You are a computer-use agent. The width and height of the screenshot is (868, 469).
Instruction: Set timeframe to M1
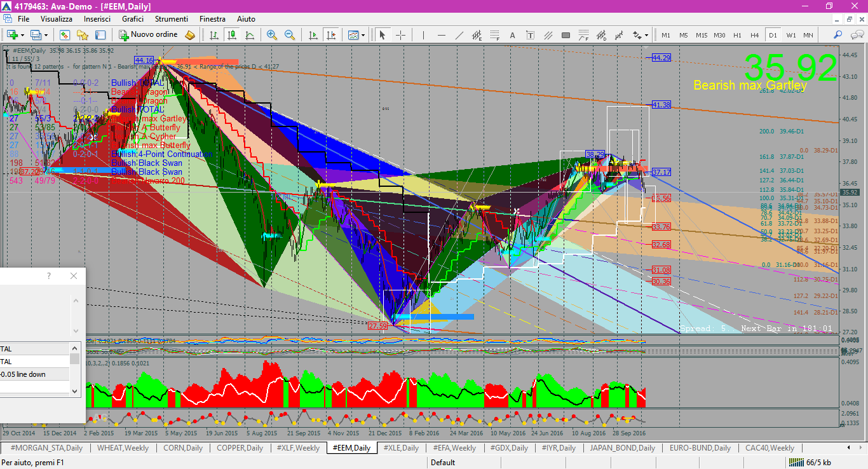click(x=666, y=35)
